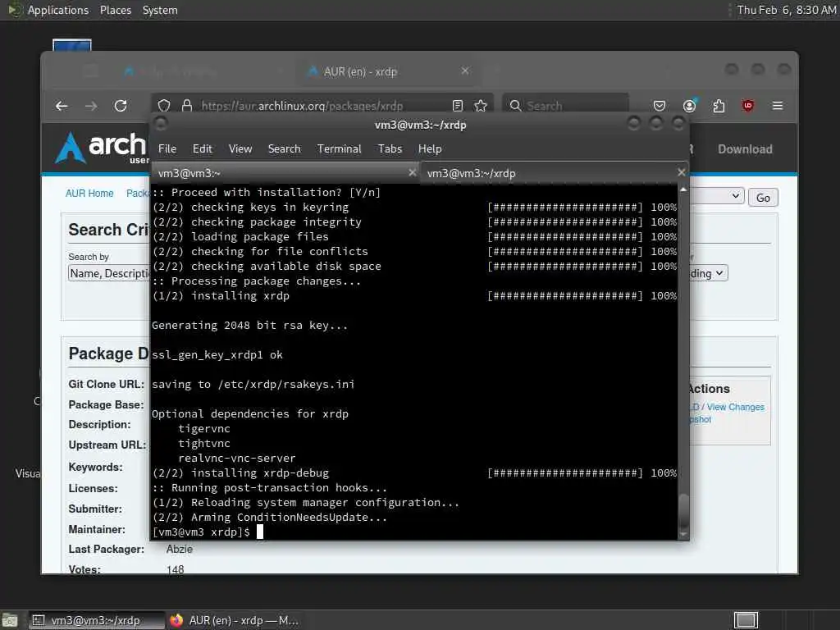The width and height of the screenshot is (840, 630).
Task: Click the Firefox URL address bar
Action: click(322, 106)
